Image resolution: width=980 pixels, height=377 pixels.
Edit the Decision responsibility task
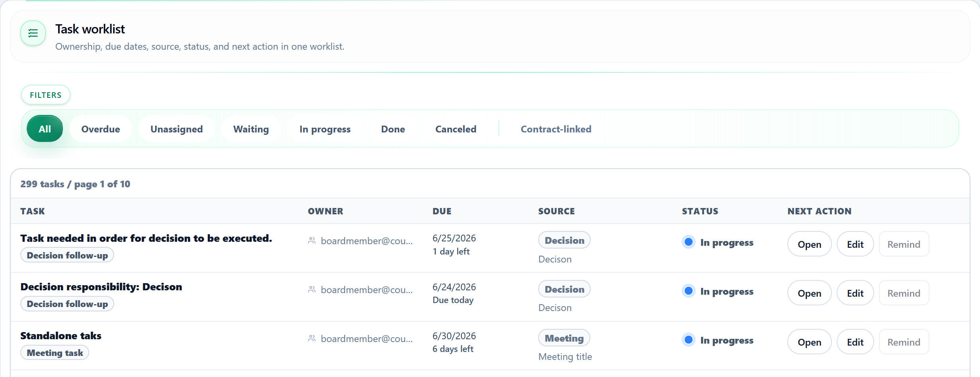point(855,293)
